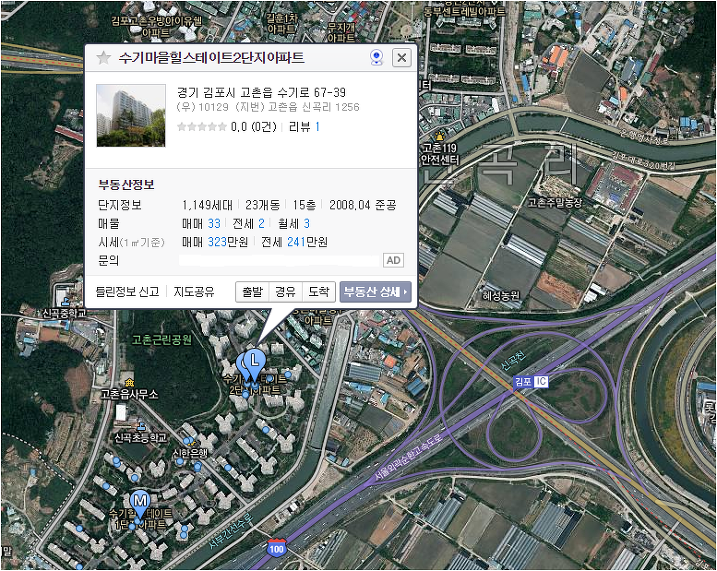Click the 시하은행 map label
Image resolution: width=717 pixels, height=571 pixels.
tap(190, 453)
